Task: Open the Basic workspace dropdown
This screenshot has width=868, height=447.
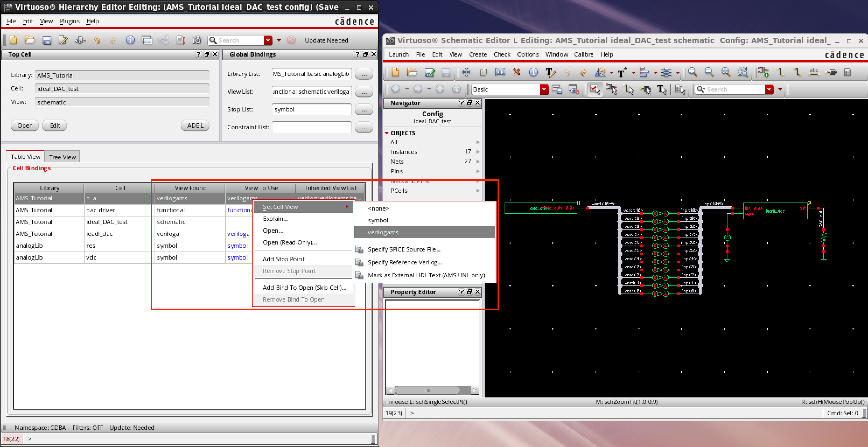Action: point(544,89)
